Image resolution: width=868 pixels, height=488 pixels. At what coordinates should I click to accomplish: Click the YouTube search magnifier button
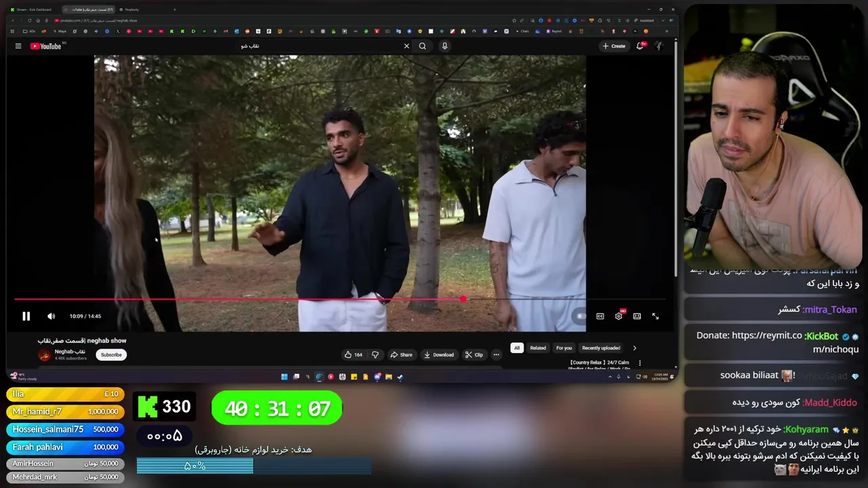coord(422,46)
